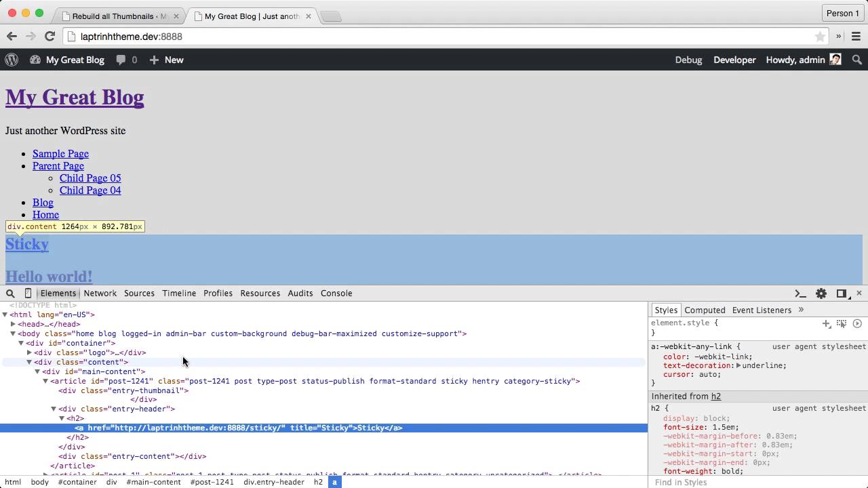Click the animation play icon in the Styles pane
The width and height of the screenshot is (868, 488).
point(857,324)
